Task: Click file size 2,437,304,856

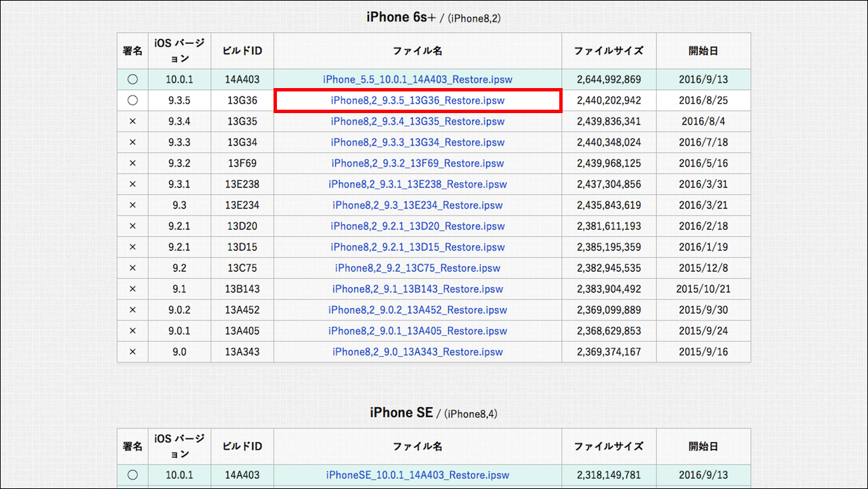Action: point(609,184)
